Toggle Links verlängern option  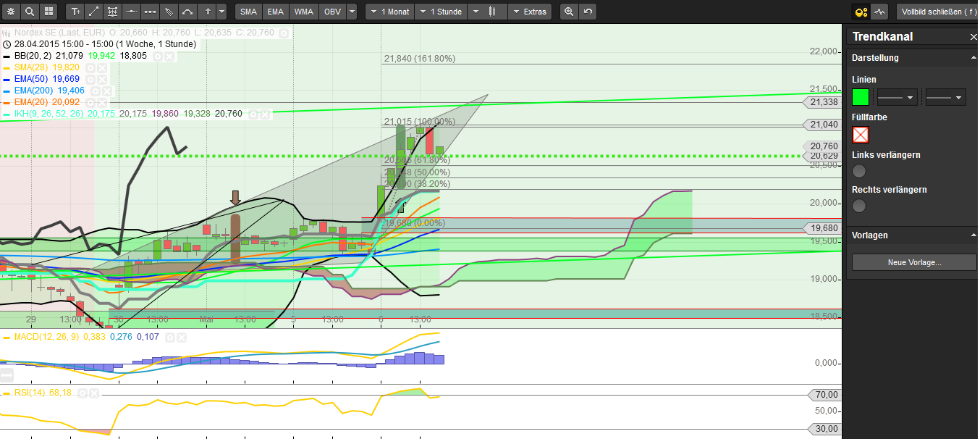click(859, 171)
